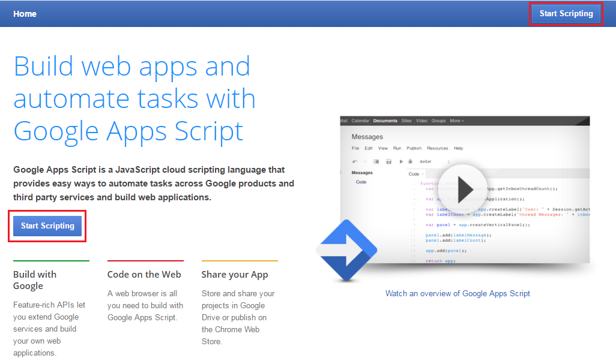Select Documents in the top navigation strip
616x364 pixels.
click(x=385, y=121)
